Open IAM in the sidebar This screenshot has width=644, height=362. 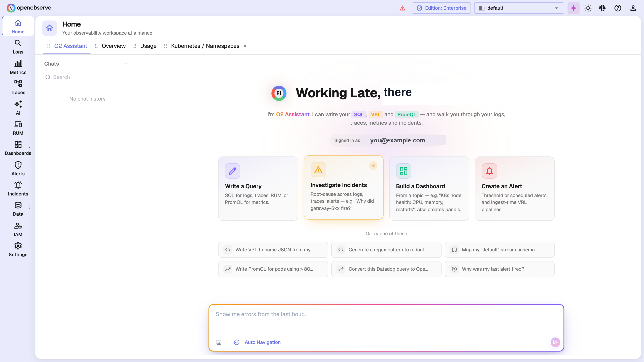click(x=18, y=229)
